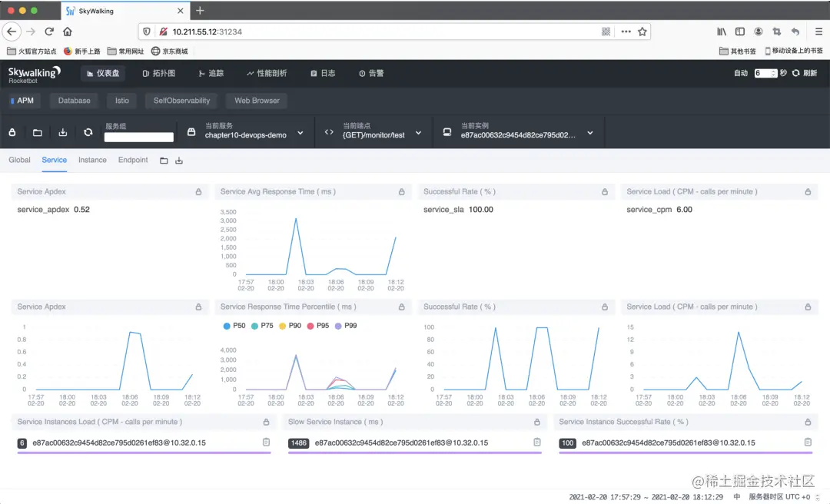Click the SkyWalking Rocketbot logo
The width and height of the screenshot is (830, 504).
click(x=35, y=74)
